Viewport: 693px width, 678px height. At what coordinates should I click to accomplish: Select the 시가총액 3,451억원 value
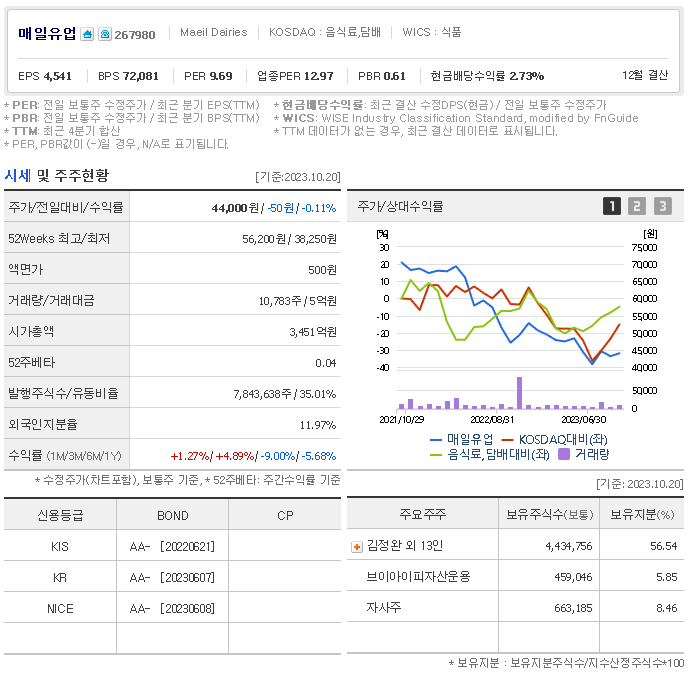pyautogui.click(x=313, y=332)
